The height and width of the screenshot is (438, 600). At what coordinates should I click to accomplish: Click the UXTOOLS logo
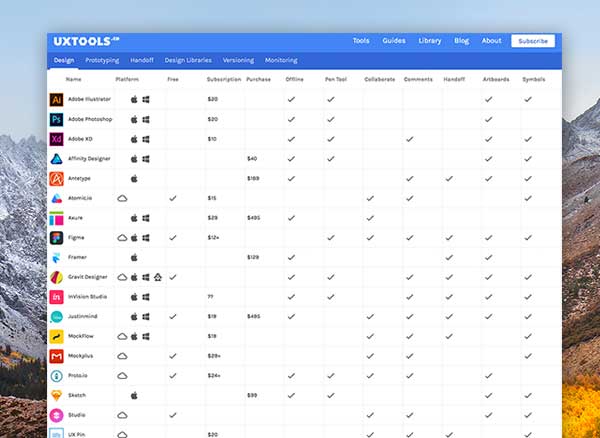pos(86,41)
